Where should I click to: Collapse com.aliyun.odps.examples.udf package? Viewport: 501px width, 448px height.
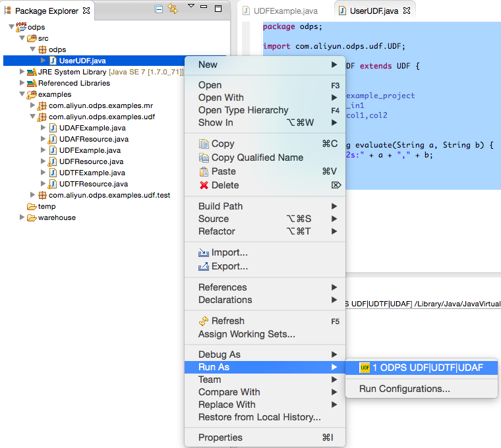click(32, 116)
